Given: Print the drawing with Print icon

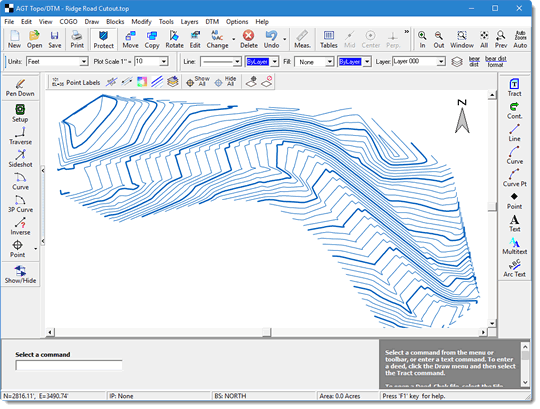Looking at the screenshot, I should (77, 39).
